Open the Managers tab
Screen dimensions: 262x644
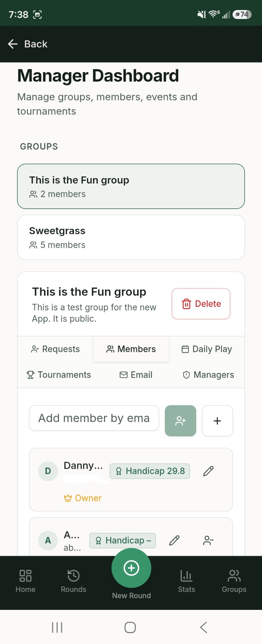click(208, 375)
